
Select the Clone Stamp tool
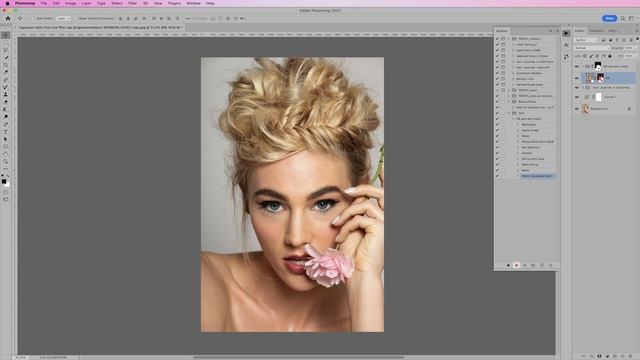(x=6, y=94)
